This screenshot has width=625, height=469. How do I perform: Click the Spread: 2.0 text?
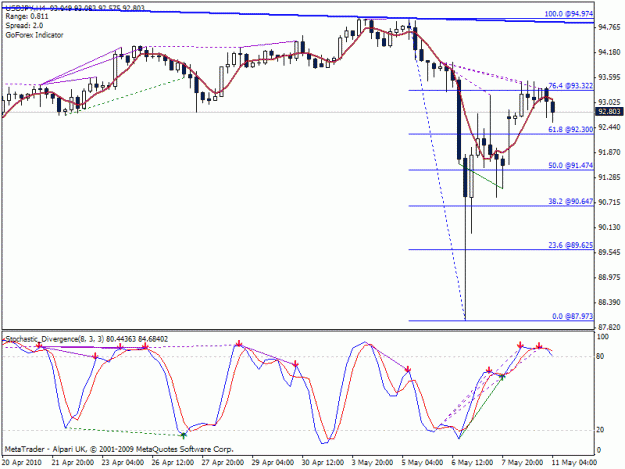click(x=24, y=26)
